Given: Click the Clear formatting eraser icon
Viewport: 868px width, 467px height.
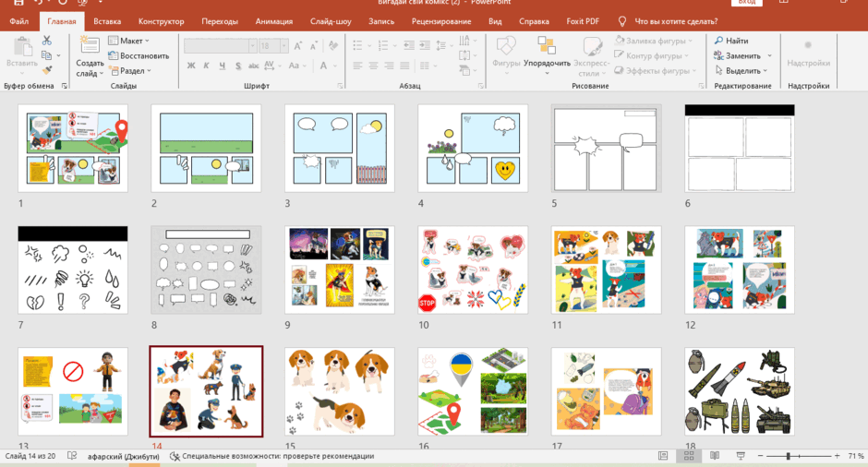Looking at the screenshot, I should pyautogui.click(x=333, y=45).
